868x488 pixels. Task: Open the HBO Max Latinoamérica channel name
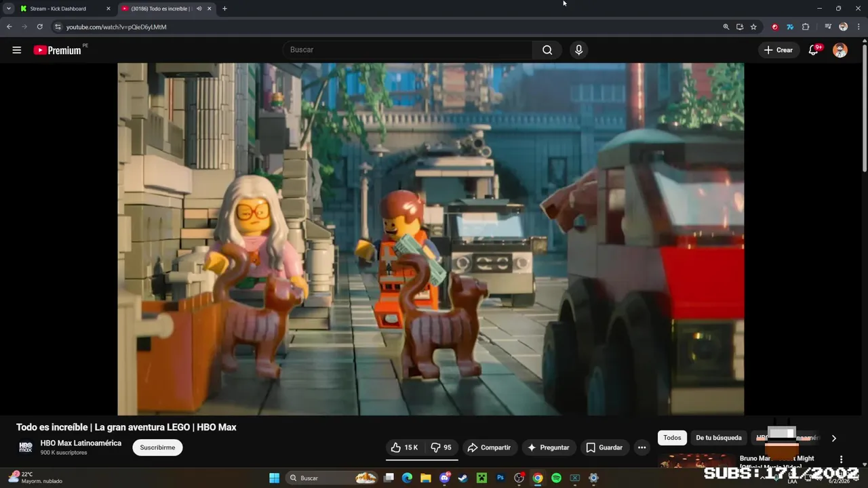(x=81, y=443)
